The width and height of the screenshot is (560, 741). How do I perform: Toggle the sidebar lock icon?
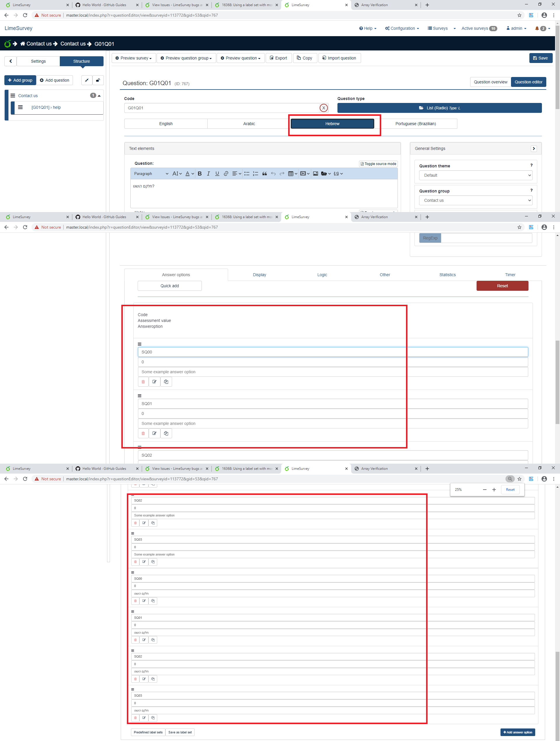tap(98, 80)
